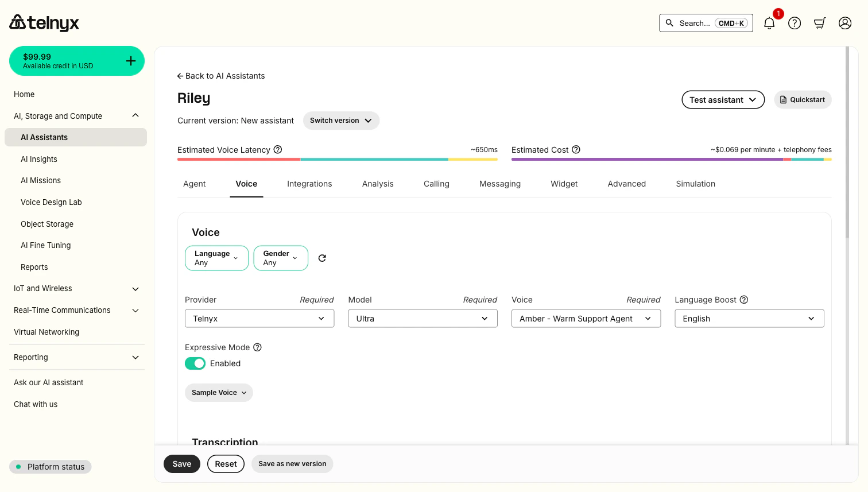The width and height of the screenshot is (868, 492).
Task: Click the Expressive Mode help icon
Action: pyautogui.click(x=257, y=347)
